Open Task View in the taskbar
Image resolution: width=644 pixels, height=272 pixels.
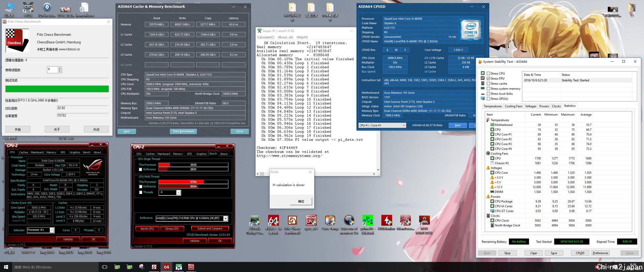pyautogui.click(x=105, y=267)
